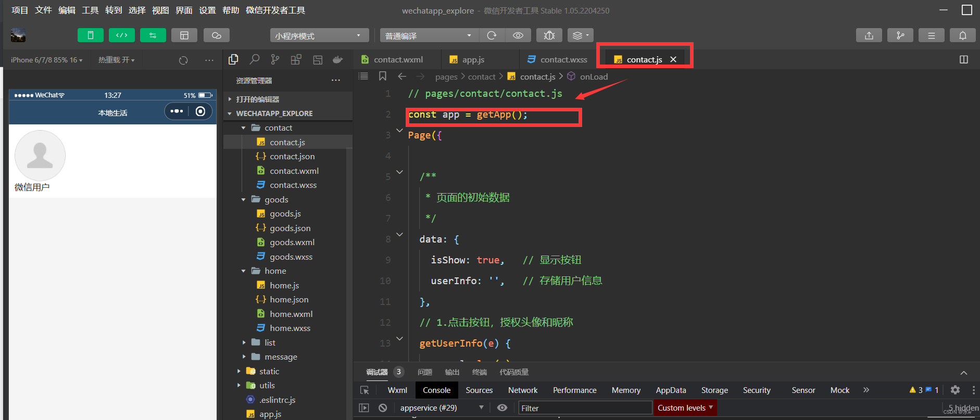Close the contact.js tab
This screenshot has width=980, height=420.
pyautogui.click(x=673, y=59)
